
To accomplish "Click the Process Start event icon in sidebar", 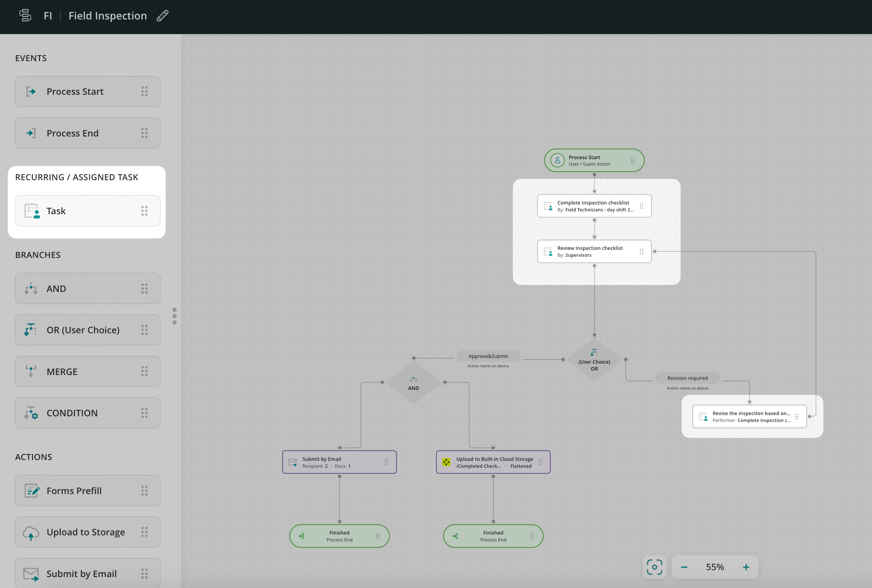I will pyautogui.click(x=31, y=92).
